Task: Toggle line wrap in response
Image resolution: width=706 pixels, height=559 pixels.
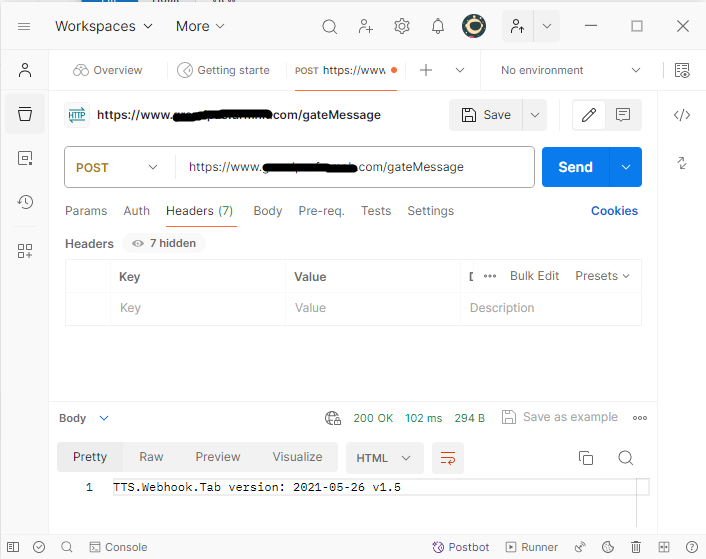Action: point(448,458)
